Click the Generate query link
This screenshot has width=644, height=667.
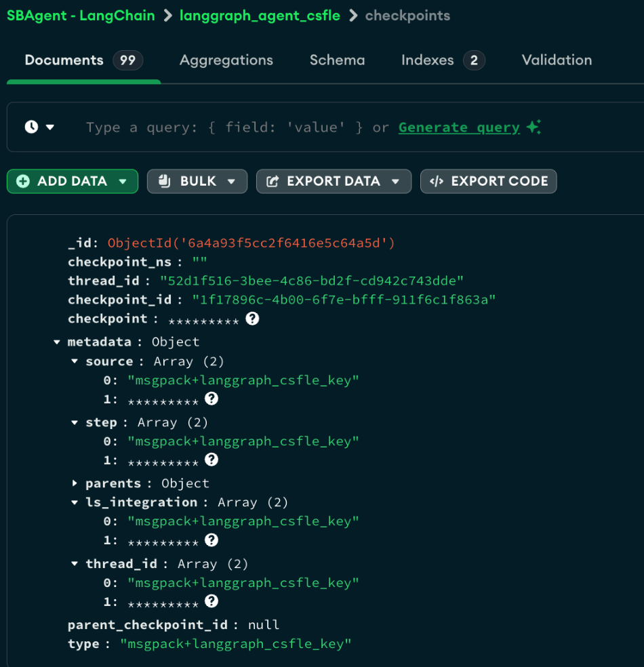point(459,127)
